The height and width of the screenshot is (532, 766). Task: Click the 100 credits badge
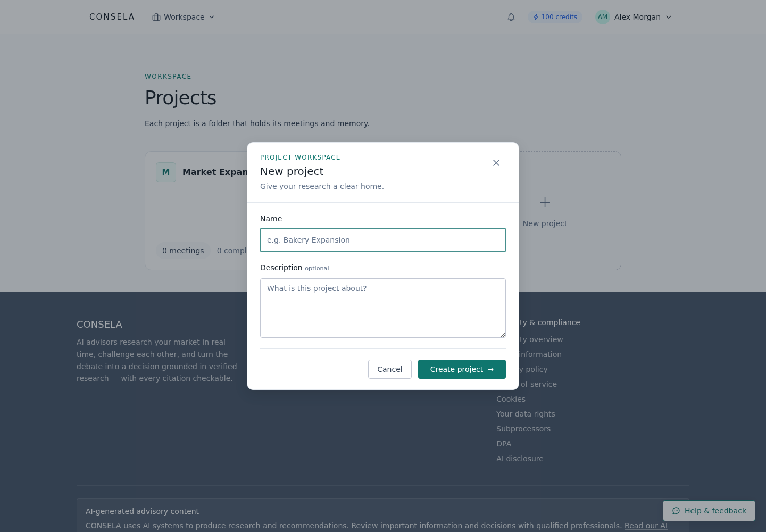(x=555, y=17)
